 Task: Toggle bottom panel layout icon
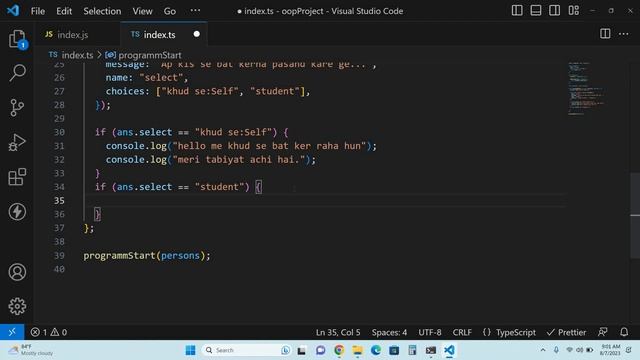pyautogui.click(x=536, y=11)
